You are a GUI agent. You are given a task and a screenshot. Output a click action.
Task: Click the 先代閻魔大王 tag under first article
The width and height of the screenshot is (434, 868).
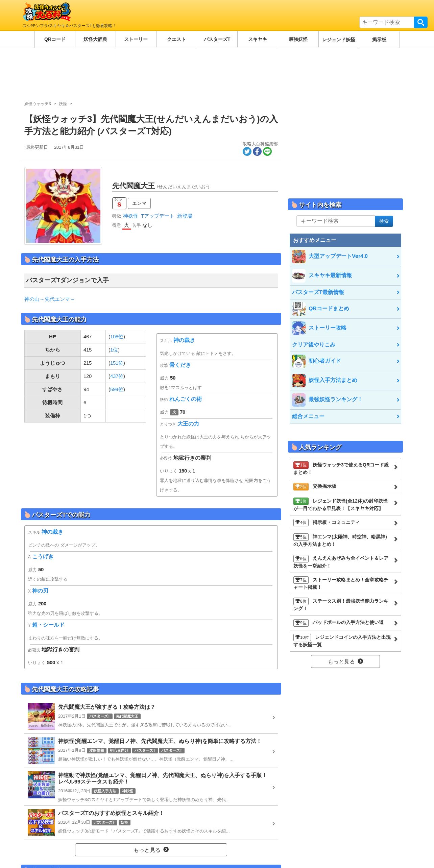pos(127,716)
